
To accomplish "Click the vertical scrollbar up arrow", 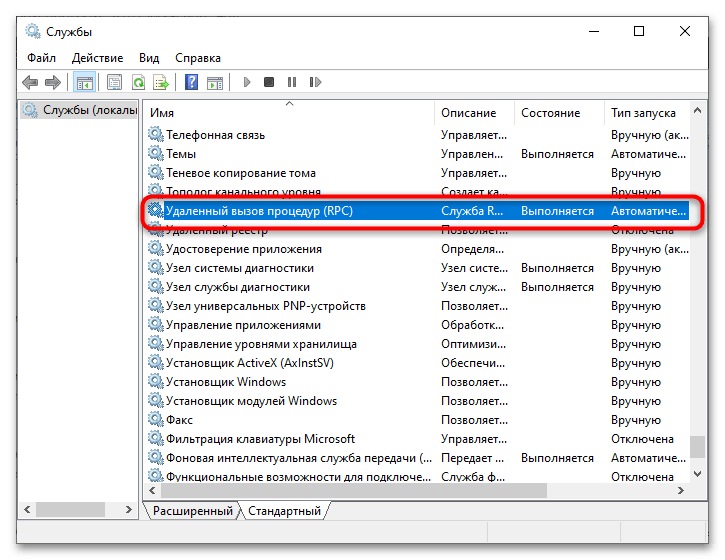I will [x=698, y=110].
